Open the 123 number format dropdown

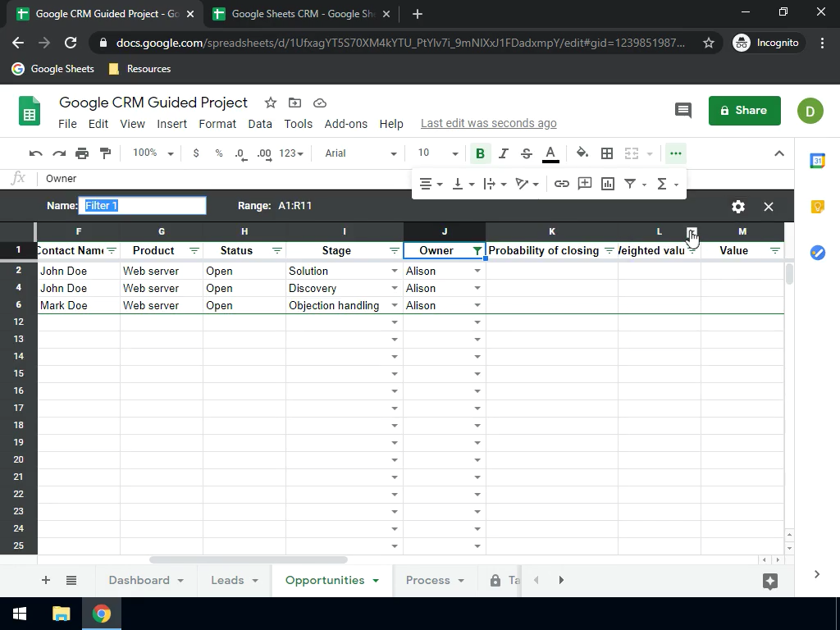coord(291,153)
